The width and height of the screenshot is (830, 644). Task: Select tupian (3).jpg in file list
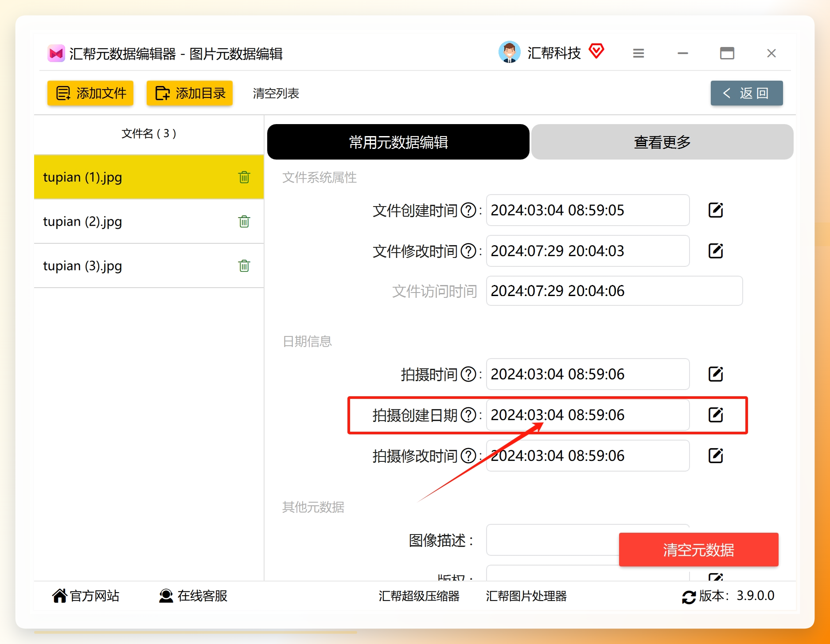[149, 266]
